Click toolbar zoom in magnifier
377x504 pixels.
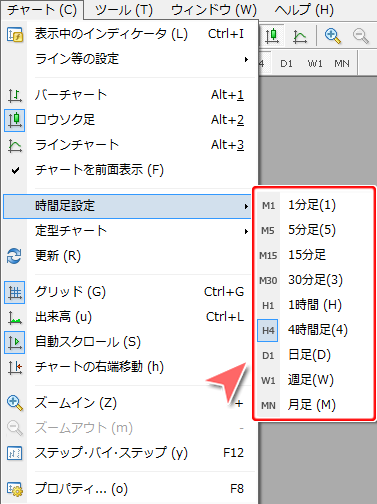click(x=333, y=36)
